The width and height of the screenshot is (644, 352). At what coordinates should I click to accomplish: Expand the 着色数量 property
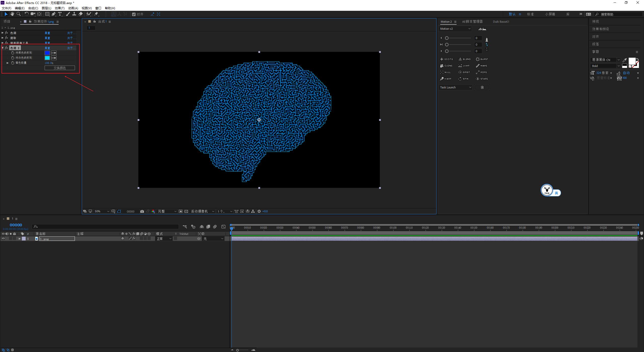(8, 63)
